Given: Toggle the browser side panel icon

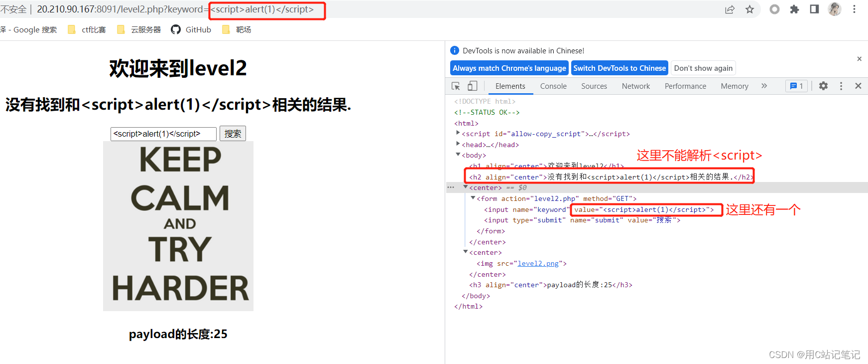Looking at the screenshot, I should [814, 9].
